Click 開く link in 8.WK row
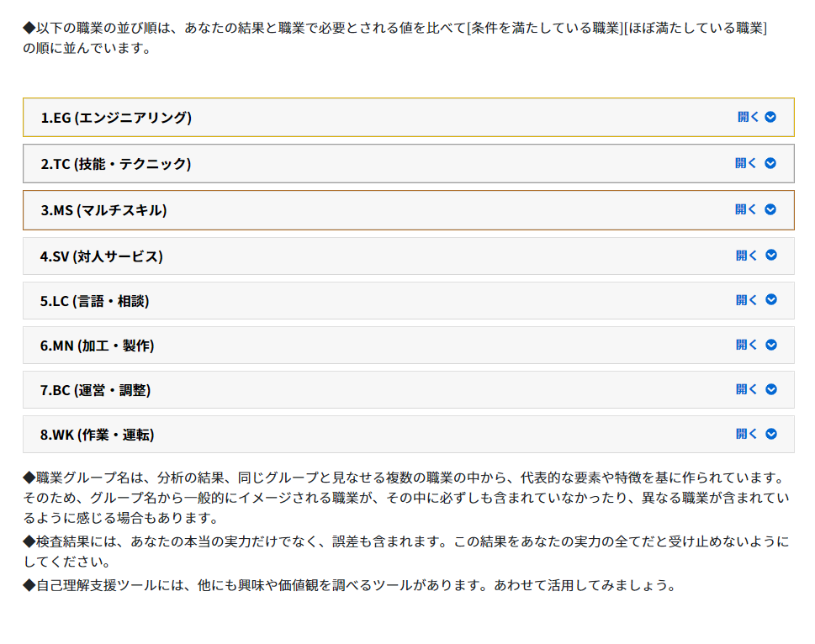 click(x=746, y=434)
